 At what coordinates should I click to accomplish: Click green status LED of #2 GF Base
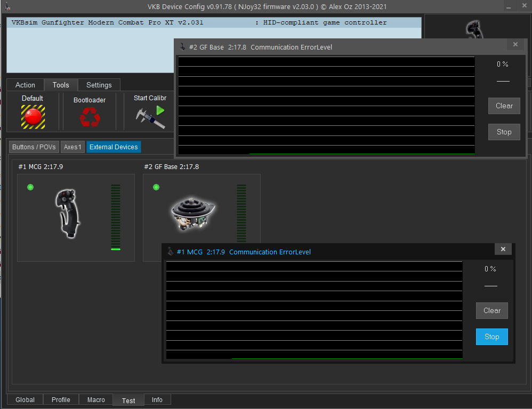coord(156,187)
